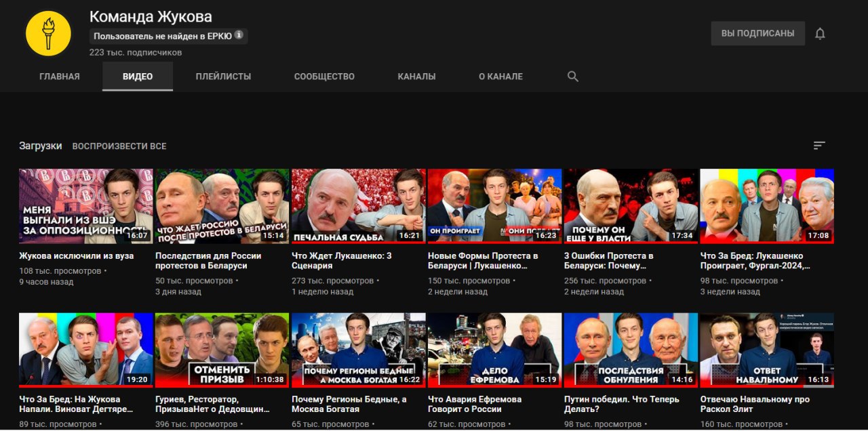Open ПЕЧАЛЬНАЯ СУДЬБА thumbnail
The width and height of the screenshot is (868, 431).
[359, 206]
